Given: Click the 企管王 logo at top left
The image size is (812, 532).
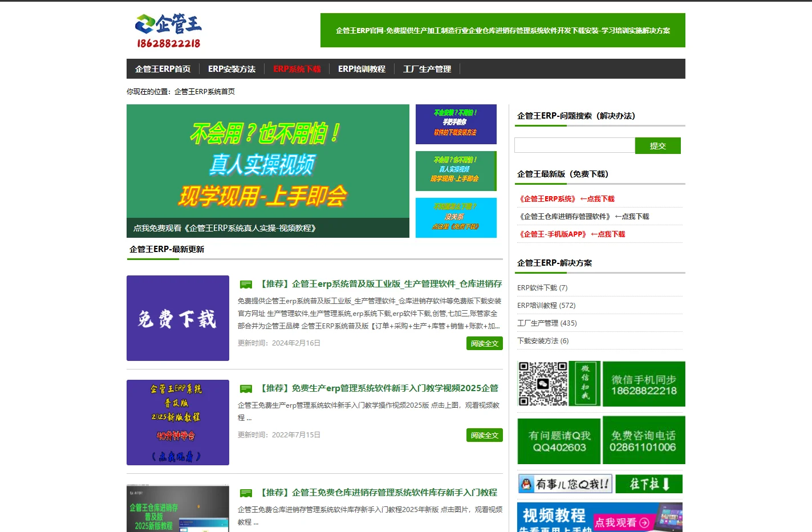Looking at the screenshot, I should (168, 31).
